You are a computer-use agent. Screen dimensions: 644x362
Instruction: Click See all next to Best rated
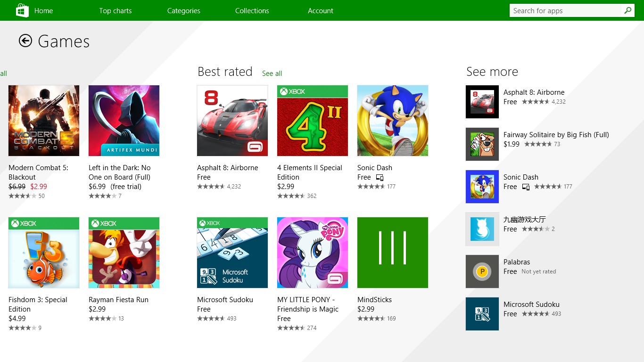pos(272,74)
